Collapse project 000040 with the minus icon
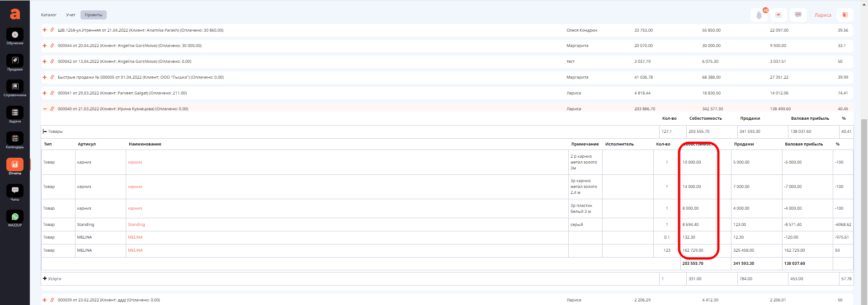 point(45,109)
